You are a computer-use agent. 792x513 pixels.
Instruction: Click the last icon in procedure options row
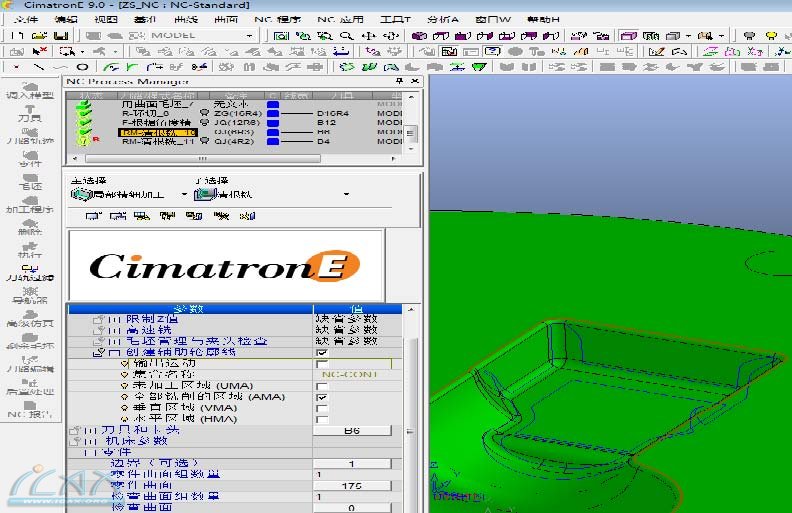click(247, 216)
